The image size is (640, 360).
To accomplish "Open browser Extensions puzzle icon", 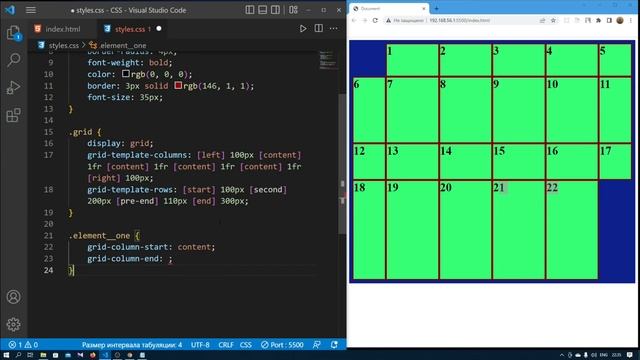I will [598, 20].
